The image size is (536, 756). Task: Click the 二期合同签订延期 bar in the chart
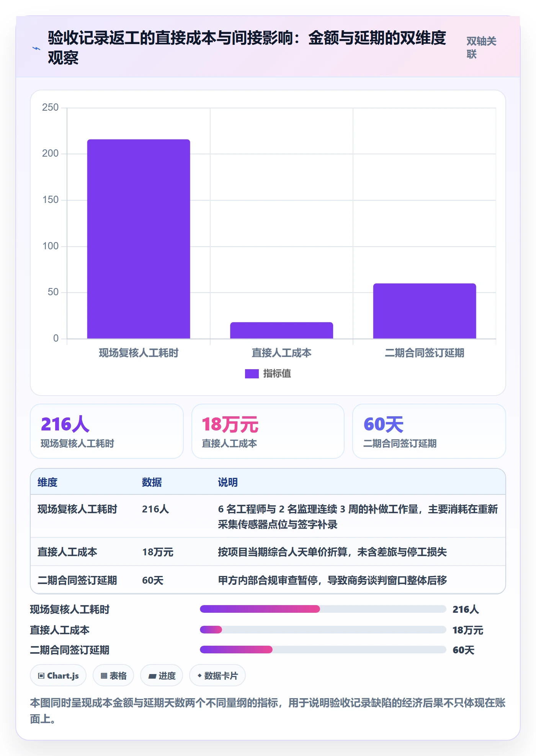(x=425, y=311)
